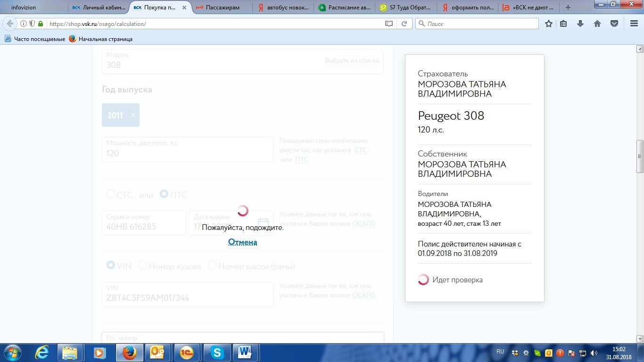Screen dimensions: 644x362
Task: Open ОСАГО link beside VIN field
Action: click(363, 295)
